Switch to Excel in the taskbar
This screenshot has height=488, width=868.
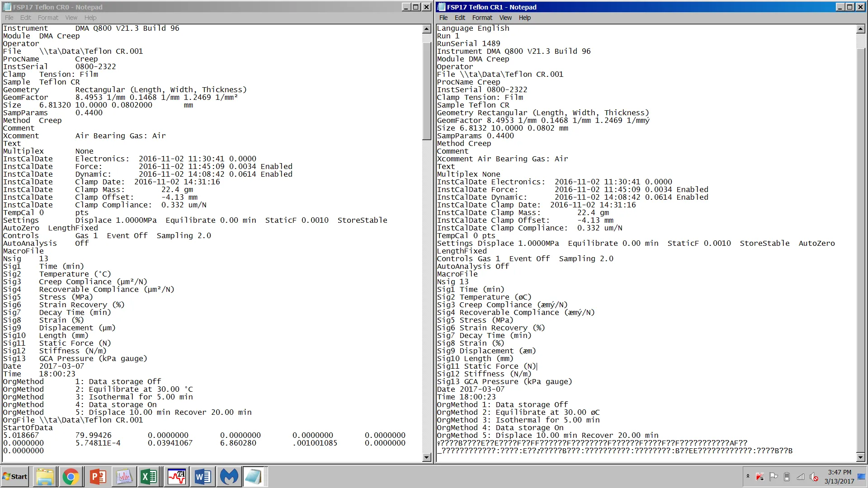(149, 477)
